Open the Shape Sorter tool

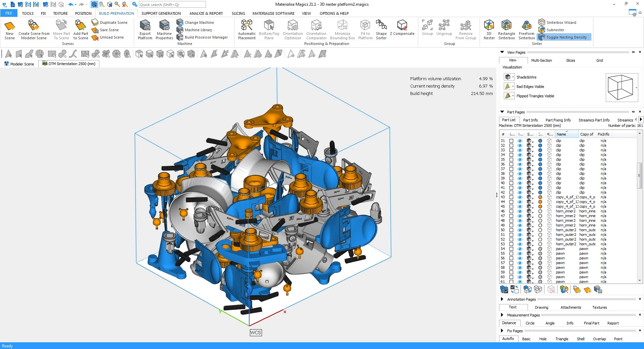(381, 26)
